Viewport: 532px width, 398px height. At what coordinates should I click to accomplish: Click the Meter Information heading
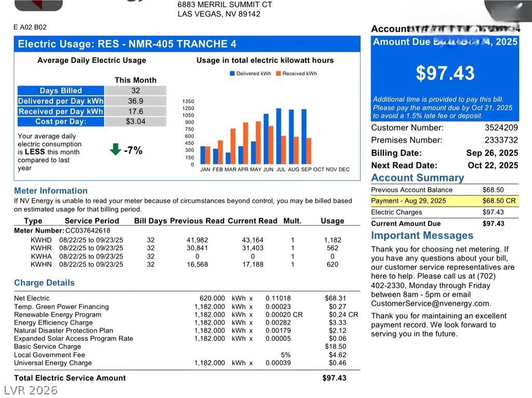tap(51, 191)
